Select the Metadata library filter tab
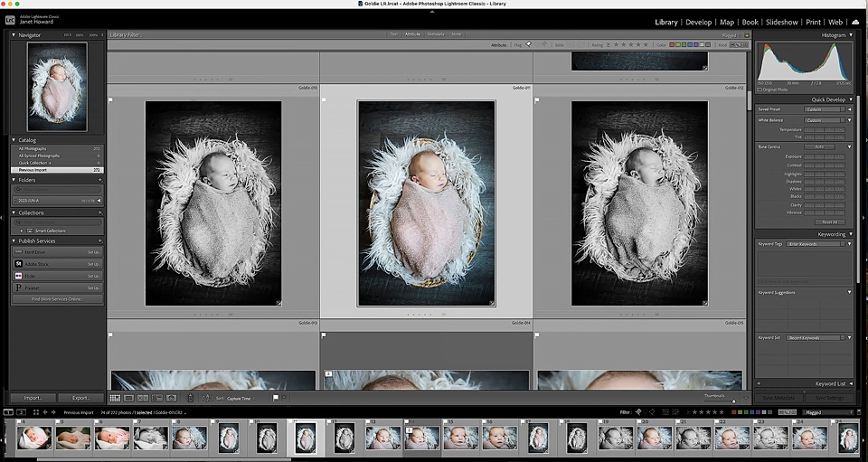The height and width of the screenshot is (462, 868). (436, 34)
